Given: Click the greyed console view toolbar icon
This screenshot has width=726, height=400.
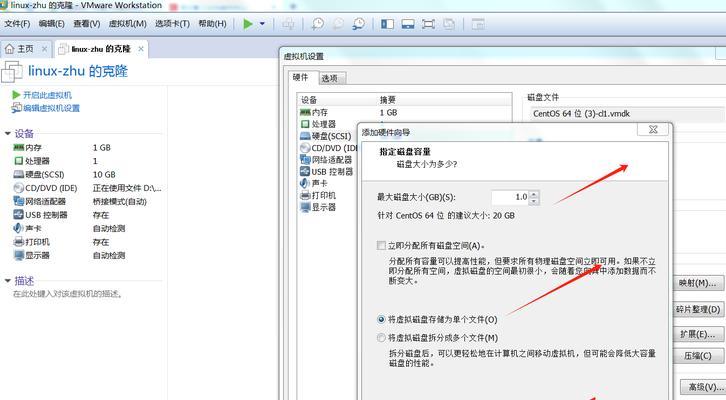Looking at the screenshot, I should point(478,24).
